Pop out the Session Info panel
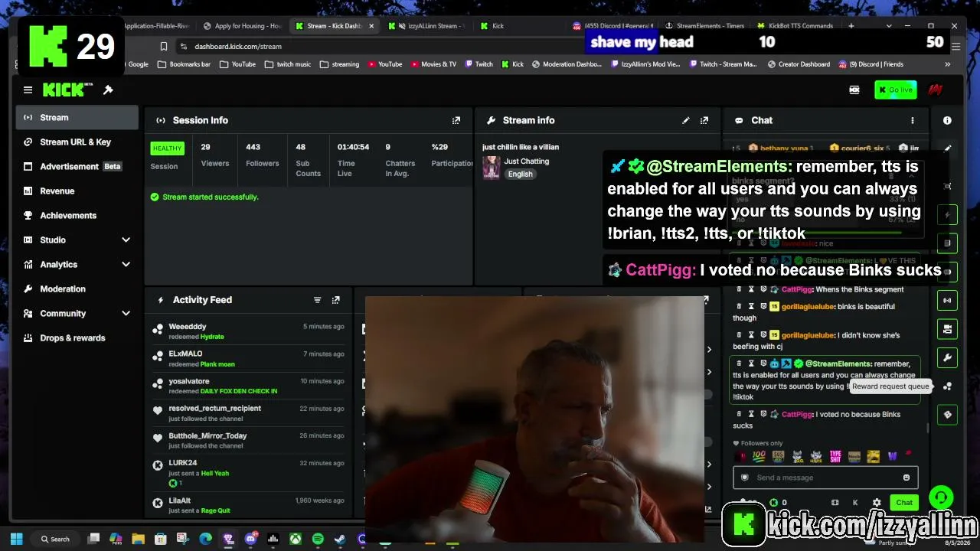This screenshot has height=551, width=980. (x=456, y=120)
